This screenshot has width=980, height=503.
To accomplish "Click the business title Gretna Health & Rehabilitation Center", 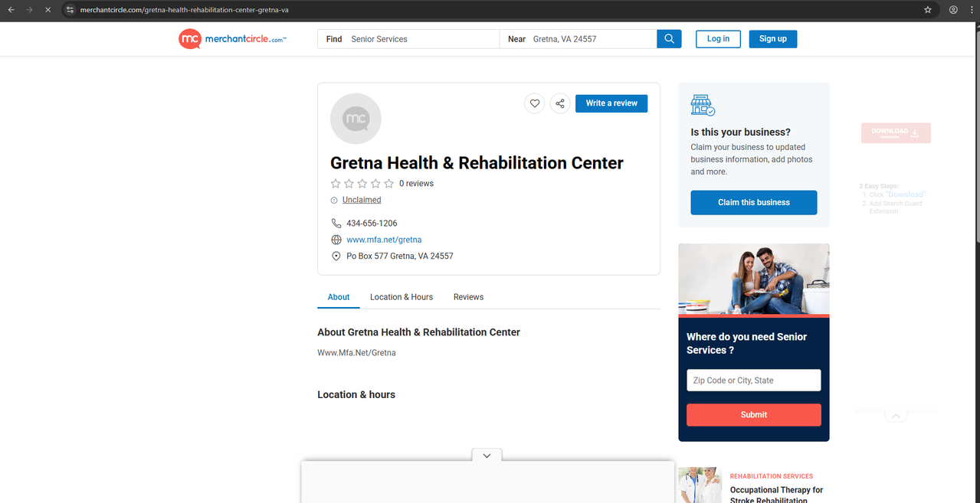I will point(477,163).
